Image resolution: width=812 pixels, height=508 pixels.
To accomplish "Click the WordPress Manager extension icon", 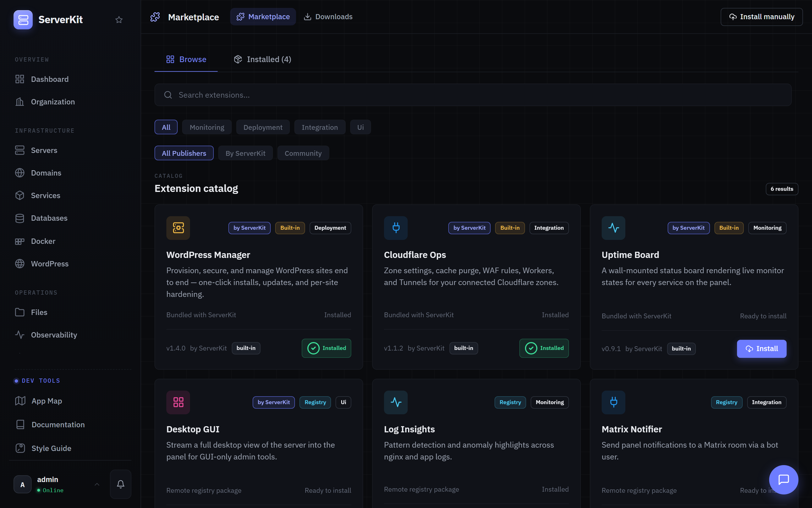I will (178, 228).
